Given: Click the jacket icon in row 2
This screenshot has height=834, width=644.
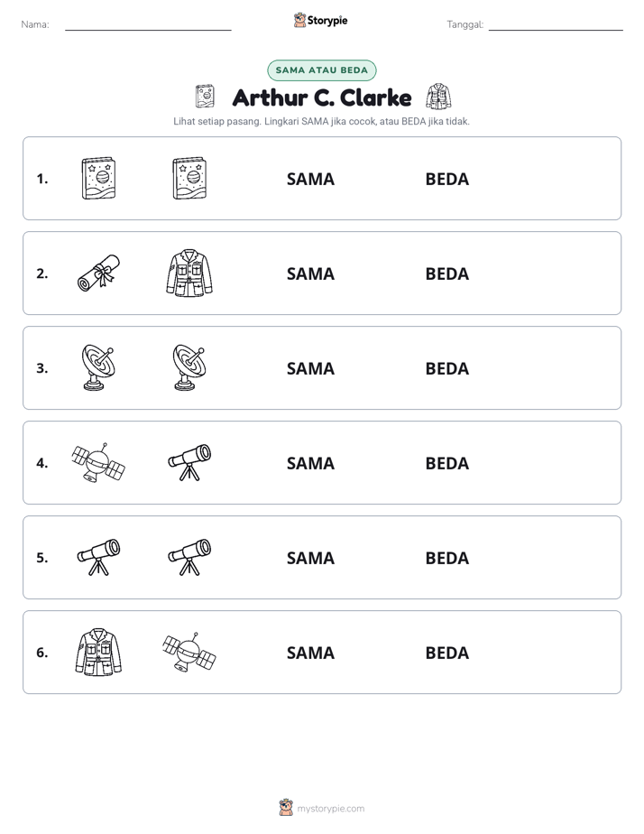Looking at the screenshot, I should tap(189, 273).
